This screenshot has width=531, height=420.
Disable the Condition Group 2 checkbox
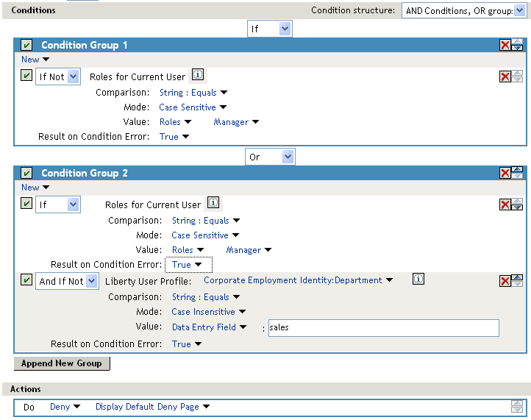click(x=26, y=174)
